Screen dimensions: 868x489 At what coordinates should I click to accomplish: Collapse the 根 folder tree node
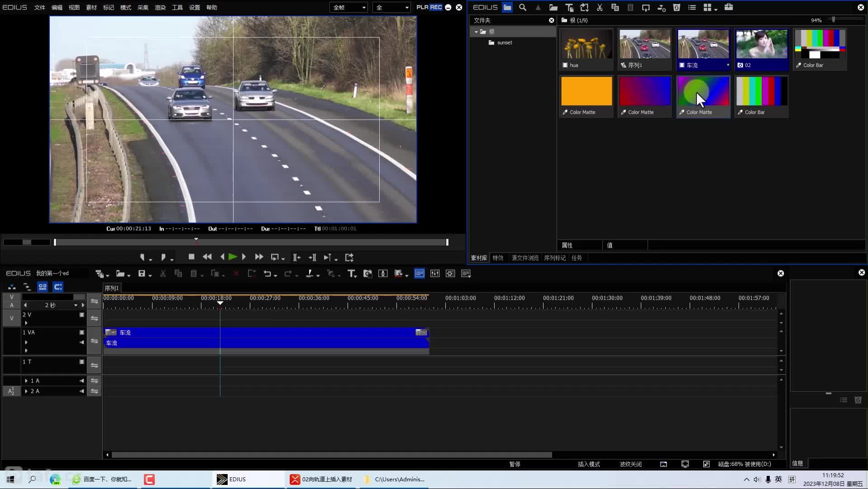point(476,32)
